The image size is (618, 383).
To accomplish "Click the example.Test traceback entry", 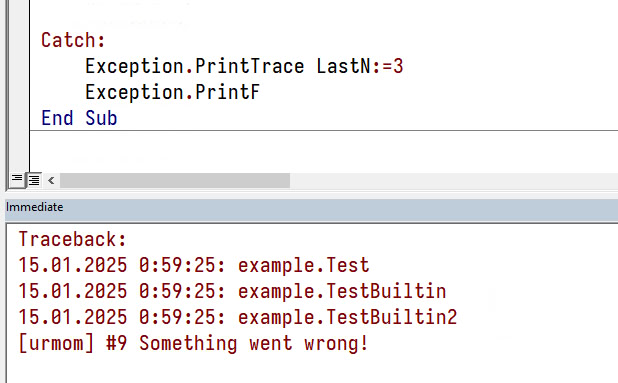I will [194, 265].
